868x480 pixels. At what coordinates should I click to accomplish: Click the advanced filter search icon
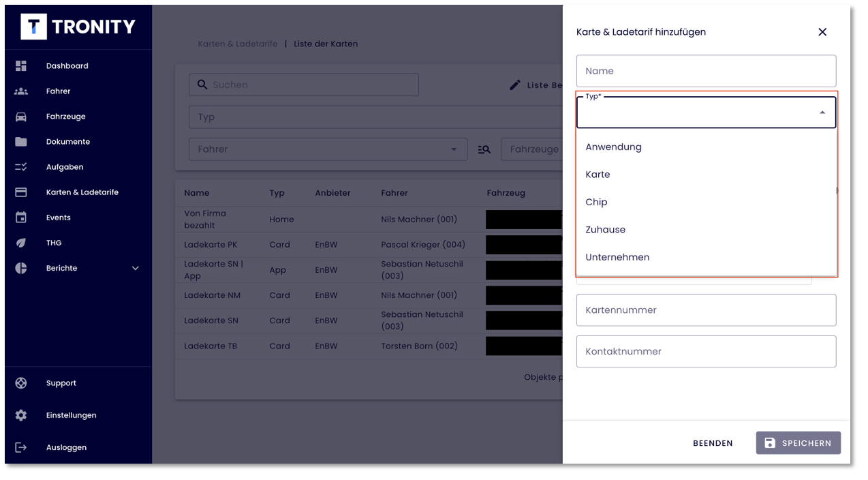pos(484,149)
